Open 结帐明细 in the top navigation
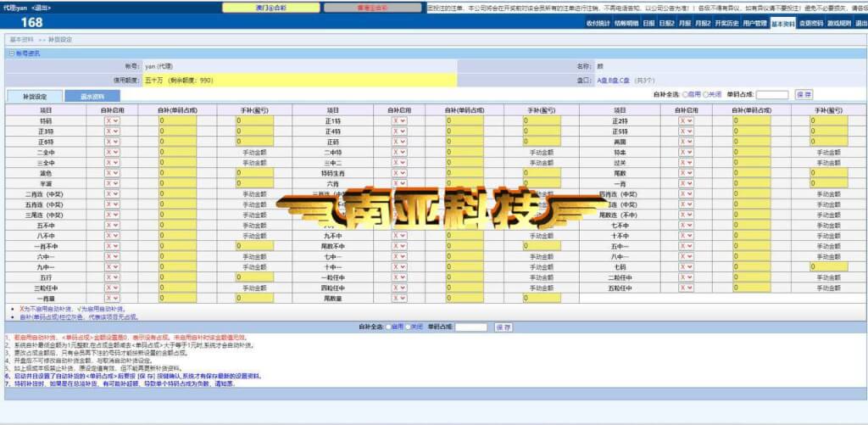Screen dimensions: 868x425 click(626, 23)
